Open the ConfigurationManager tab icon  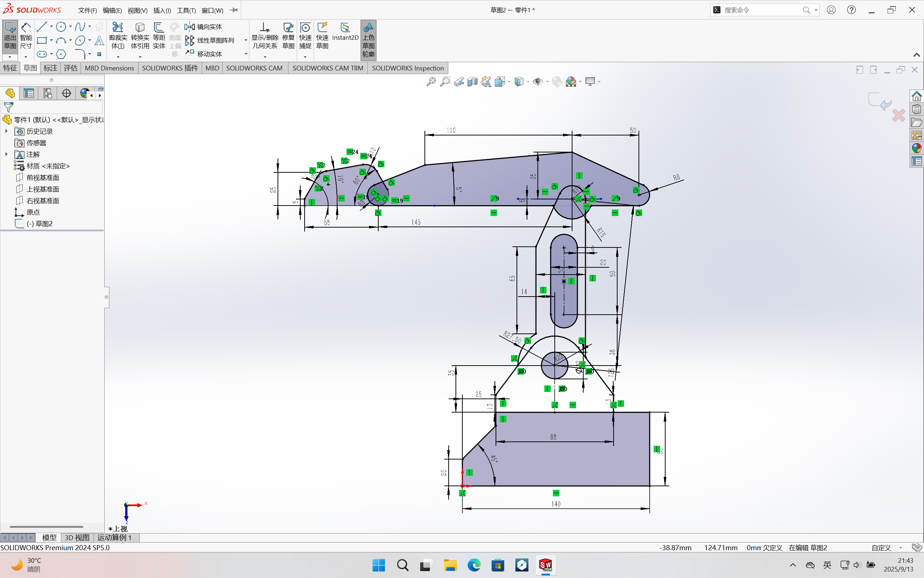click(x=47, y=93)
